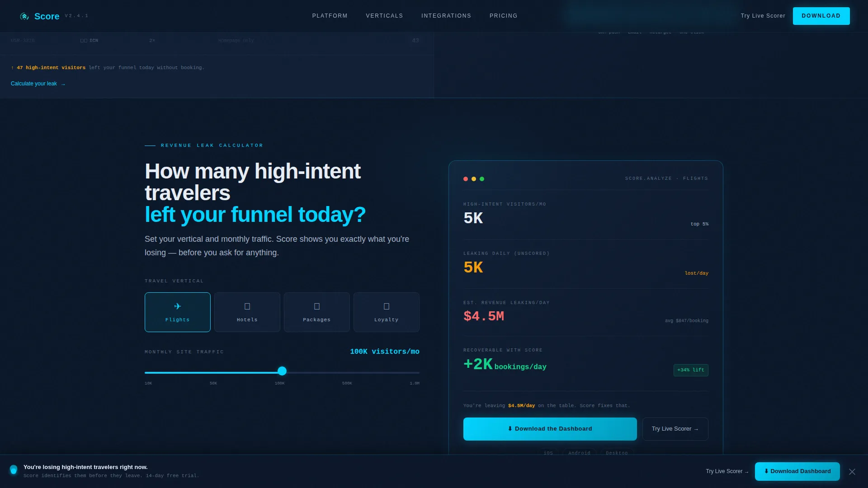The image size is (868, 488).
Task: Select the Flights vertical card
Action: [x=178, y=312]
